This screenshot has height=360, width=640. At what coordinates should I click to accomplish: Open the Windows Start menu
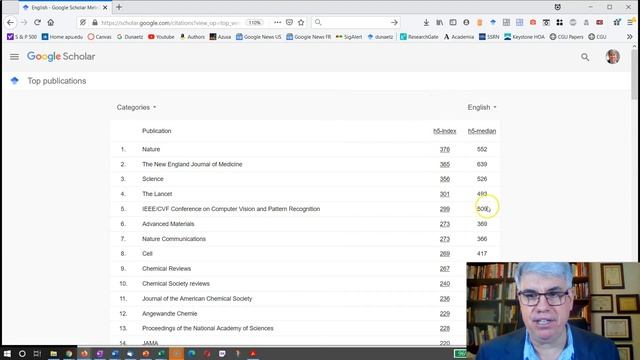[x=7, y=353]
